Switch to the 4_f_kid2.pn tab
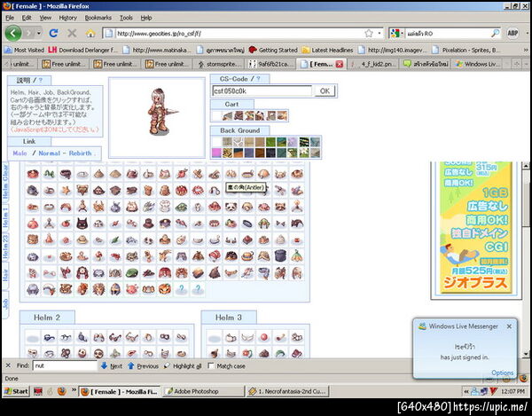Image resolution: width=532 pixels, height=416 pixels. 373,64
